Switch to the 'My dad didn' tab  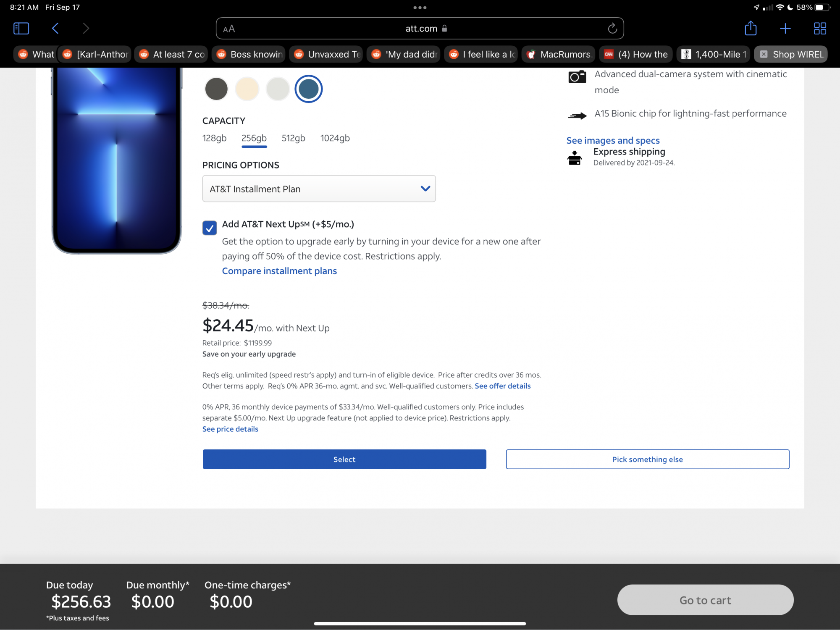pyautogui.click(x=404, y=54)
